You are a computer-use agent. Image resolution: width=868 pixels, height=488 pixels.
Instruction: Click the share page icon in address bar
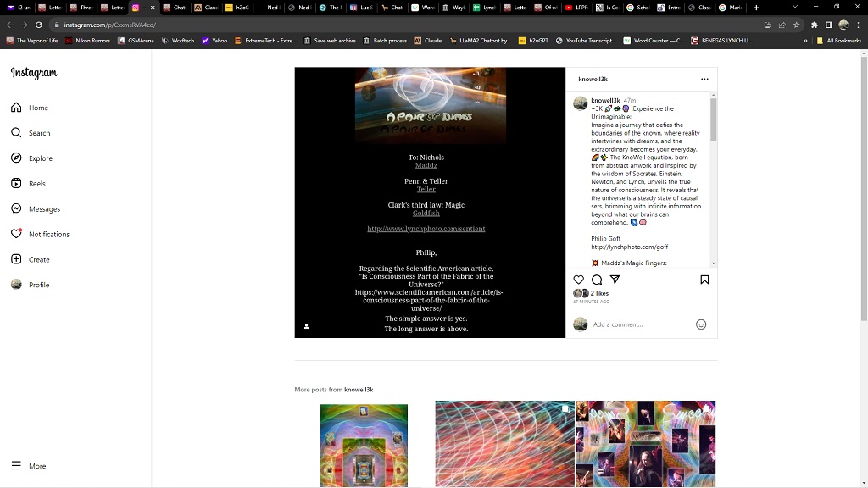[782, 25]
